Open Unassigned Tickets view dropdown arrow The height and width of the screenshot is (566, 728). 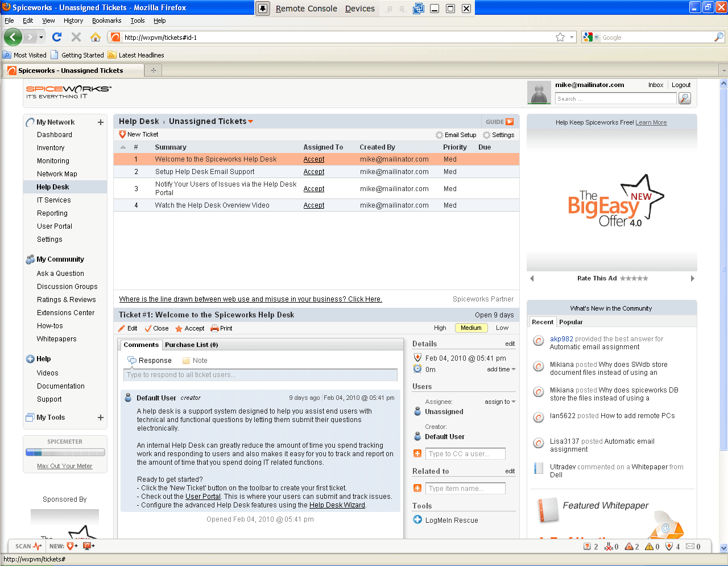(x=250, y=122)
